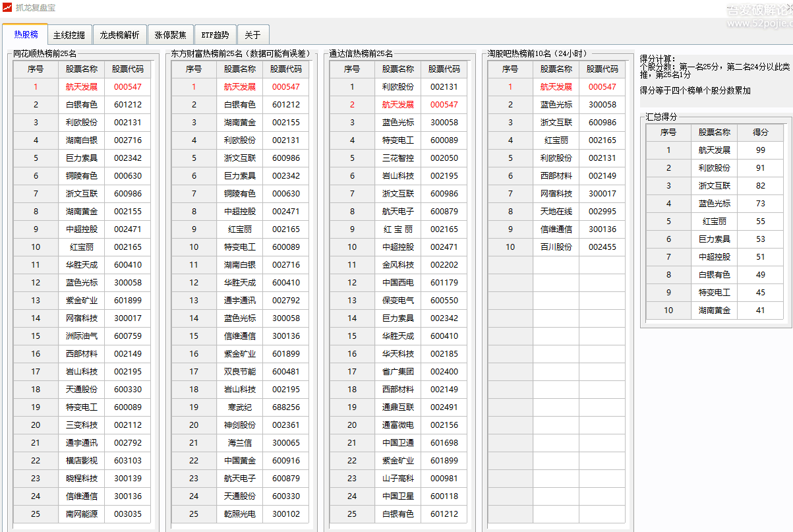The height and width of the screenshot is (532, 793).
Task: Select 山子高科 in the 通达信 list
Action: [397, 479]
